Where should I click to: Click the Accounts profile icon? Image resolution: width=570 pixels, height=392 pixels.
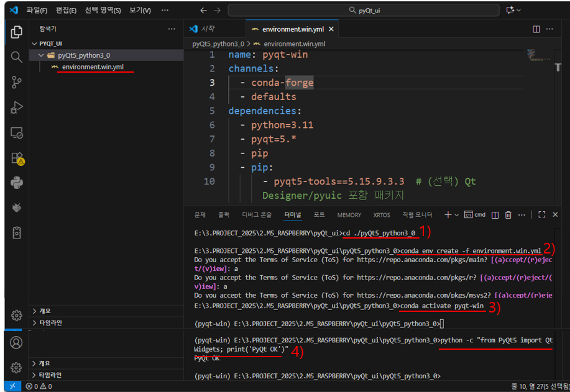[17, 342]
